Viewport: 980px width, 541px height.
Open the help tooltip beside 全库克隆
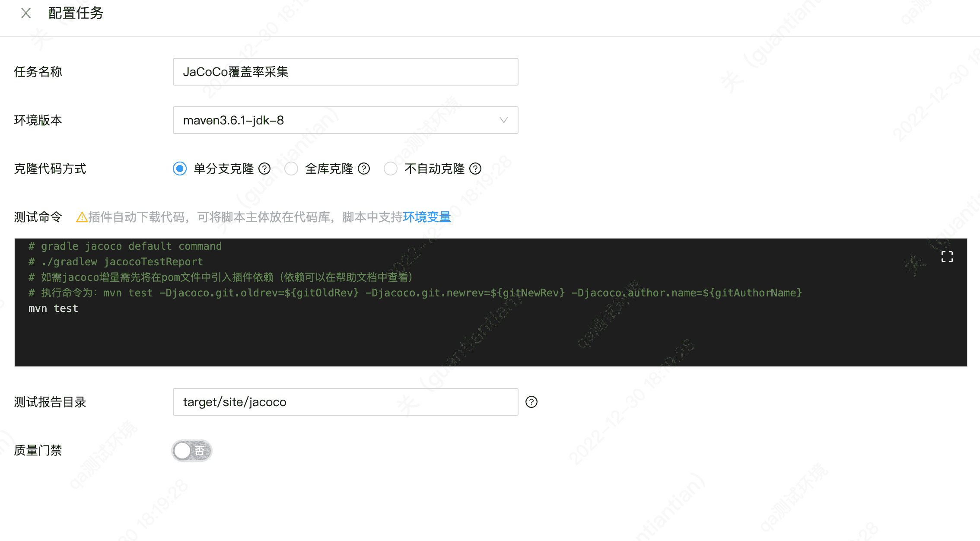pos(364,169)
